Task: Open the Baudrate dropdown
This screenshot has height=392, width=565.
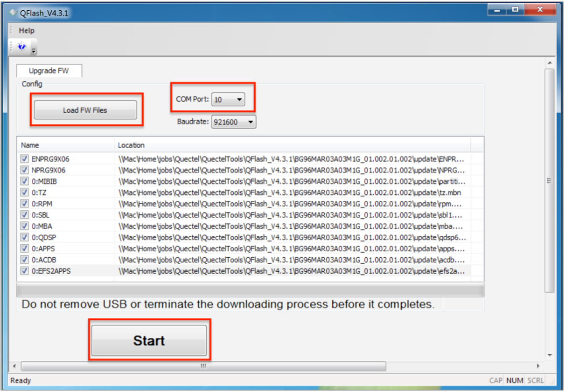Action: click(234, 122)
